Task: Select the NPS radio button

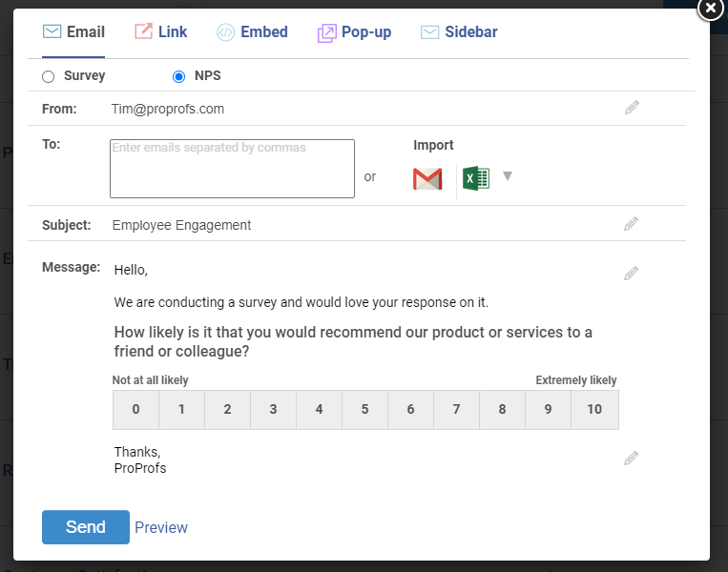Action: point(178,76)
